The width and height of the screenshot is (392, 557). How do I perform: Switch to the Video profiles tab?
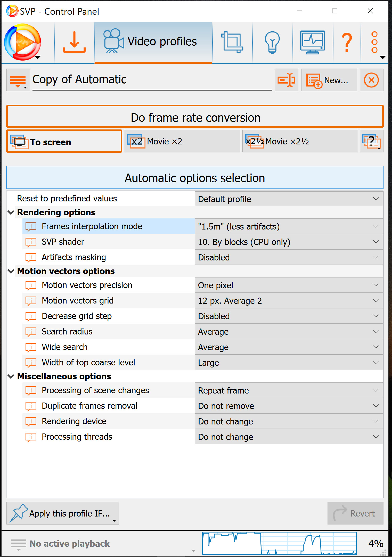153,42
